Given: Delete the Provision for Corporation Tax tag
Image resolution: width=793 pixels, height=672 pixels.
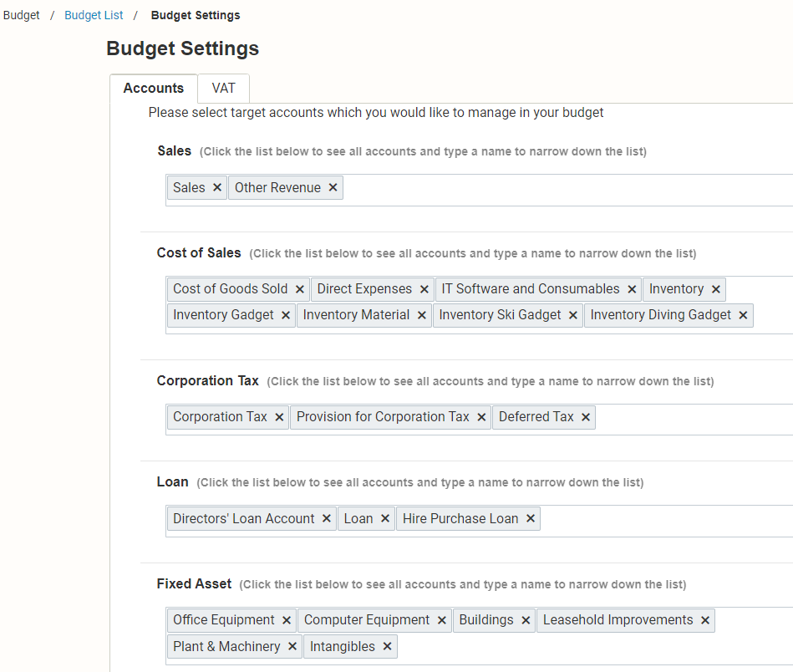Looking at the screenshot, I should coord(481,417).
